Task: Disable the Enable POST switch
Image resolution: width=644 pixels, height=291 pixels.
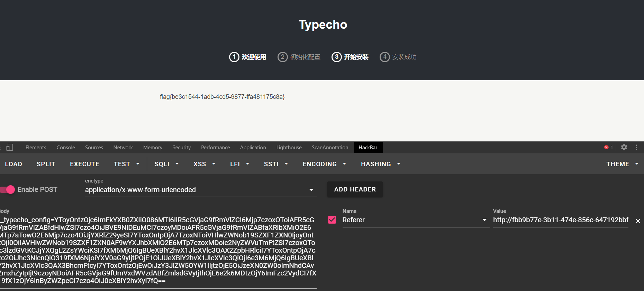Action: [8, 189]
